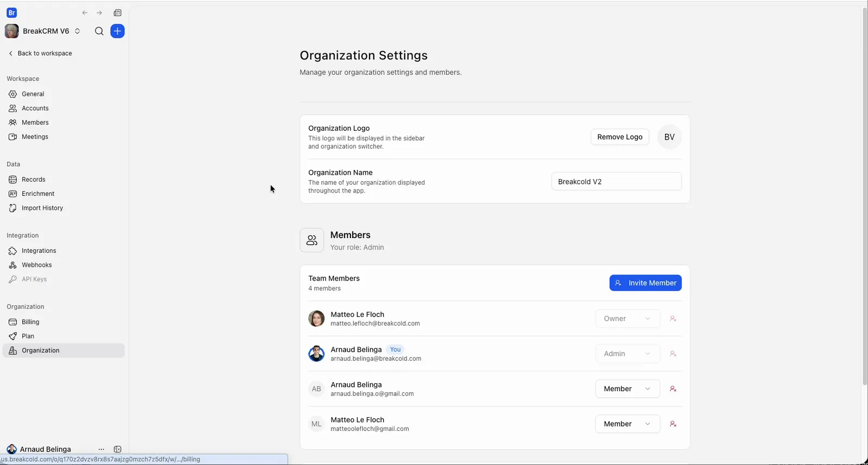Click the blue plus create button
868x465 pixels.
pyautogui.click(x=117, y=31)
